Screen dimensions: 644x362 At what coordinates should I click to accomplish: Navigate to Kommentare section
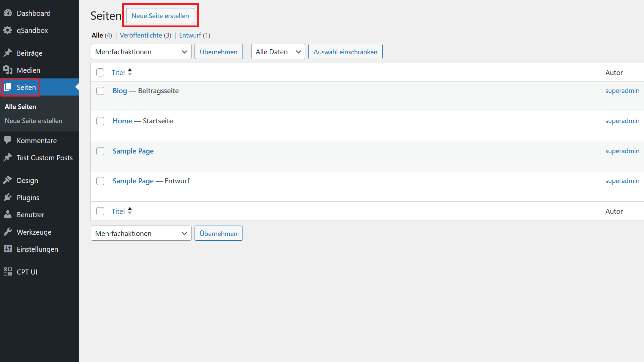pos(37,140)
